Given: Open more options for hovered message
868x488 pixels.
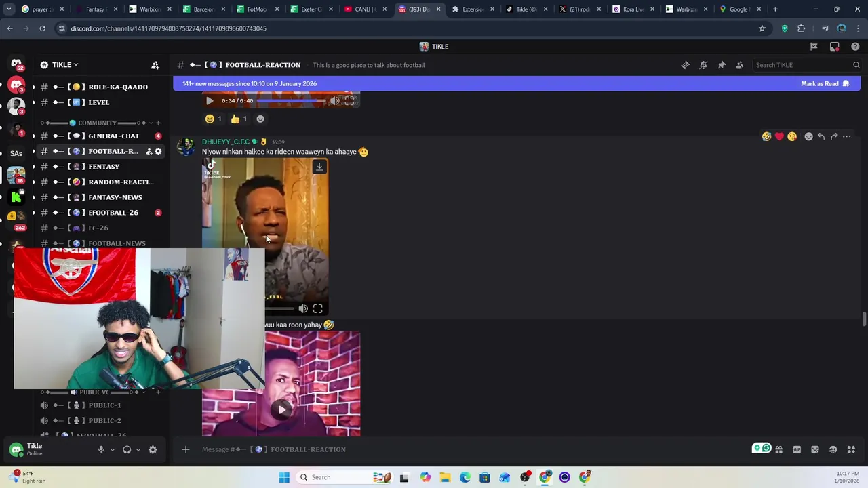Looking at the screenshot, I should click(x=846, y=136).
